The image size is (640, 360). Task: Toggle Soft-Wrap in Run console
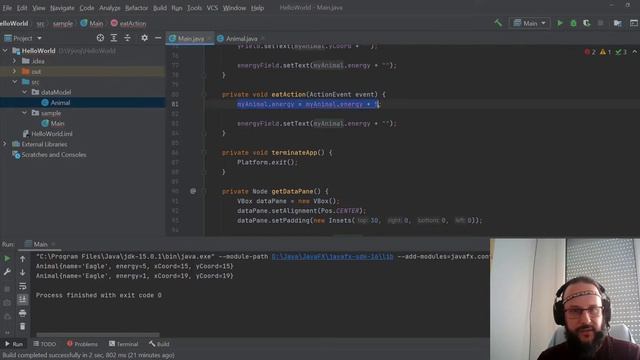click(22, 286)
